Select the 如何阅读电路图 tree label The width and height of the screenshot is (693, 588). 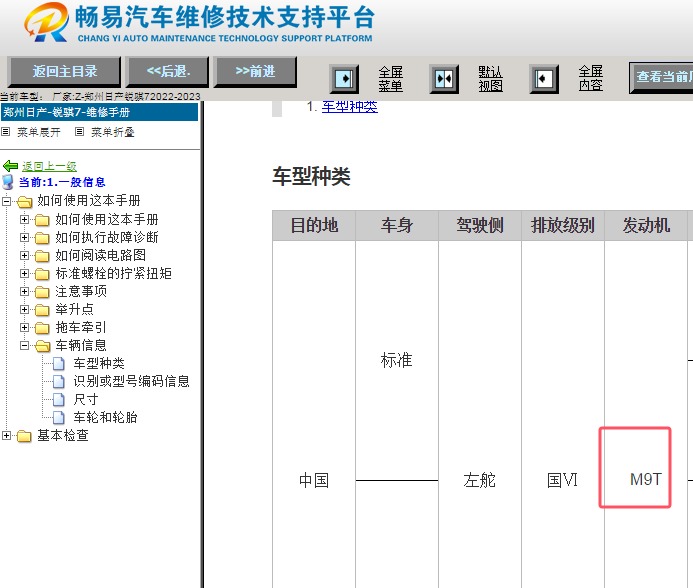point(100,256)
